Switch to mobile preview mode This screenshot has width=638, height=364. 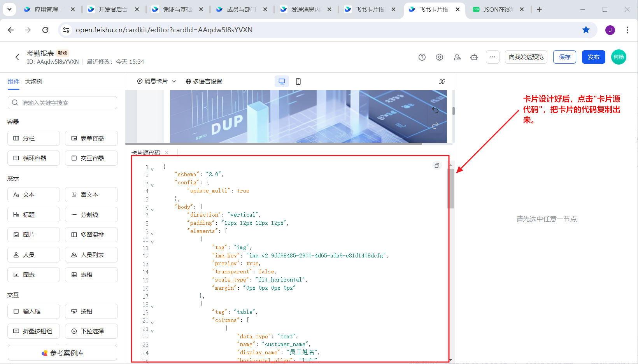point(298,81)
